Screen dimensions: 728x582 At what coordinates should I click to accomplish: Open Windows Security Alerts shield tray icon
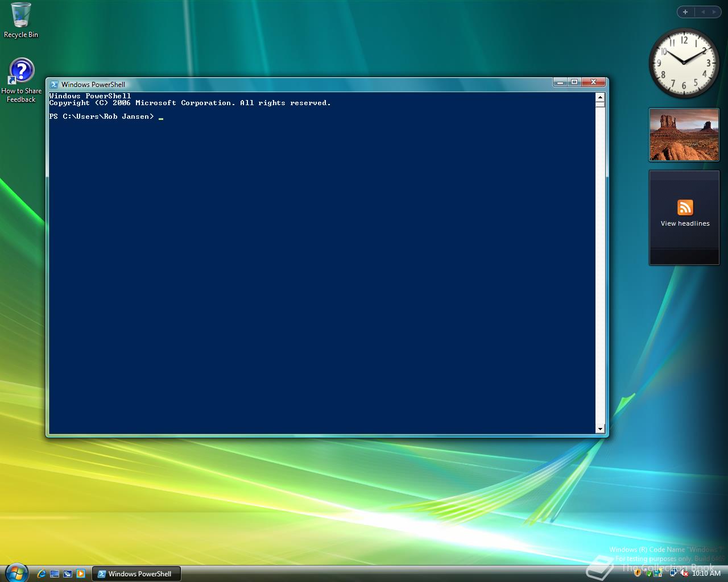click(638, 573)
